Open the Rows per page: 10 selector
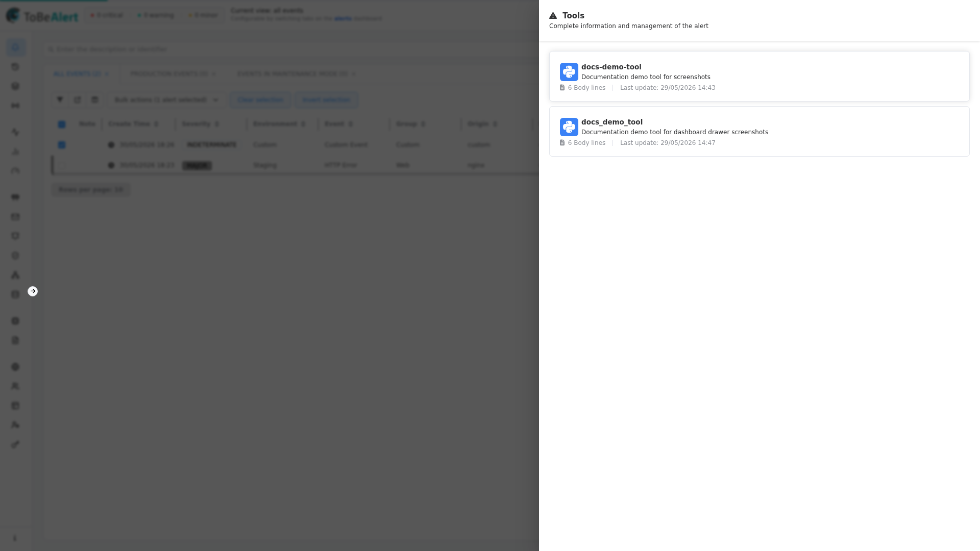The width and height of the screenshot is (980, 551). [91, 190]
